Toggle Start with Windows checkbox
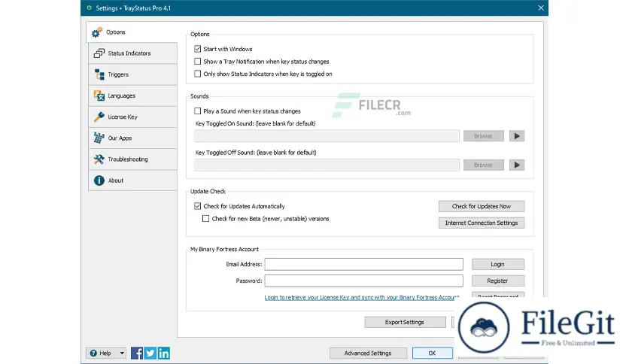Viewport: 629px width, 364px height. click(197, 49)
